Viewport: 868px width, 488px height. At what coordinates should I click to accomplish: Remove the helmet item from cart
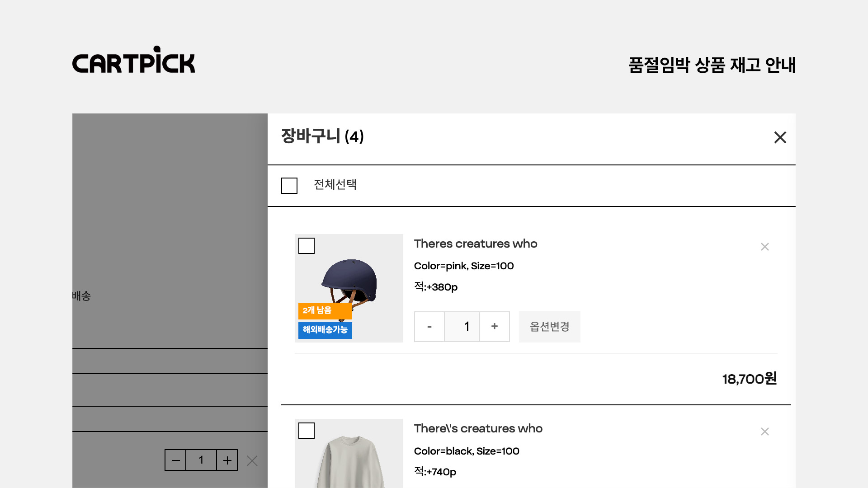[764, 247]
